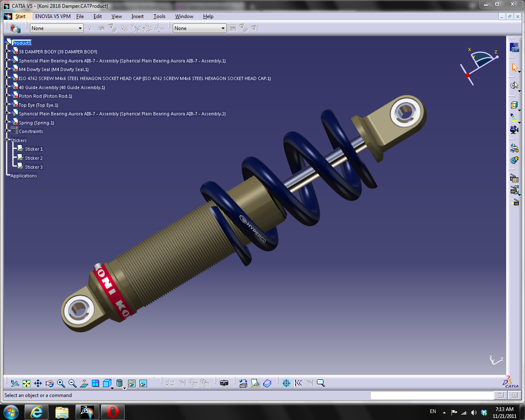Expand the Top Eye tree node
This screenshot has height=420, width=525.
7,104
